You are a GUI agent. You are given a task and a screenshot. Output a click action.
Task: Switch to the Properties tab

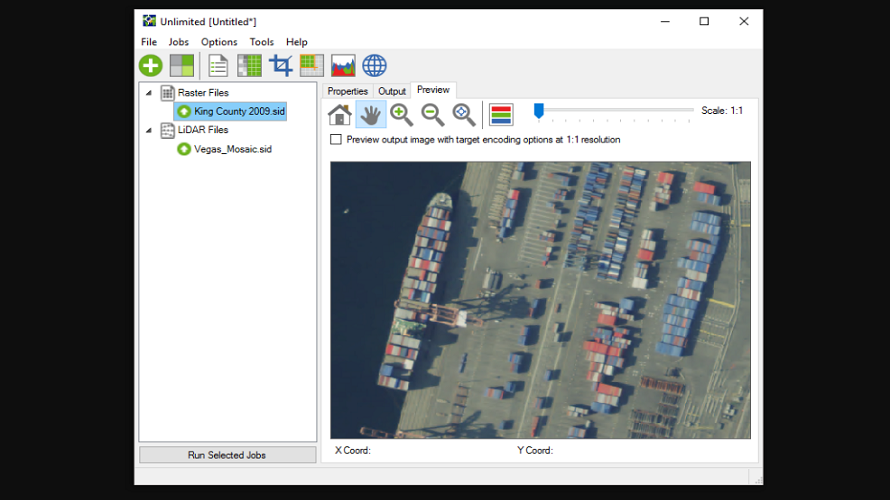[348, 91]
